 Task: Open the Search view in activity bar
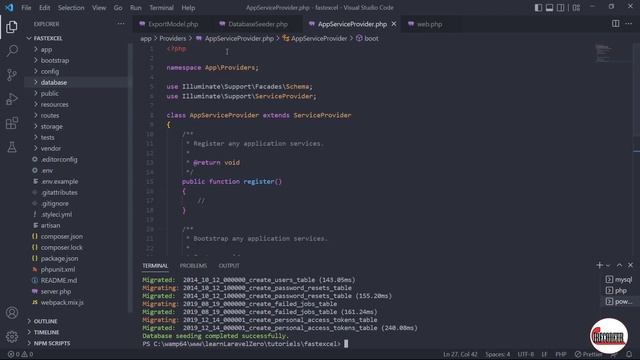click(12, 51)
